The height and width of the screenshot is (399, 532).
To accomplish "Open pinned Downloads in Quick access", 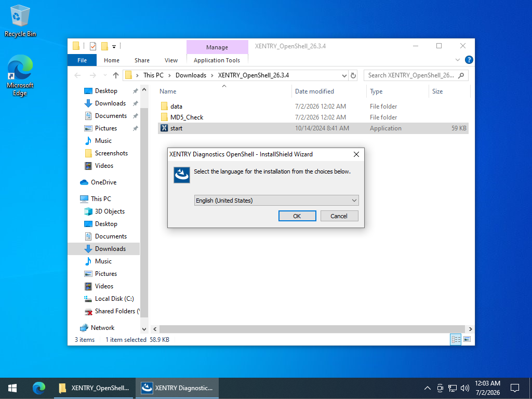I will coord(110,103).
